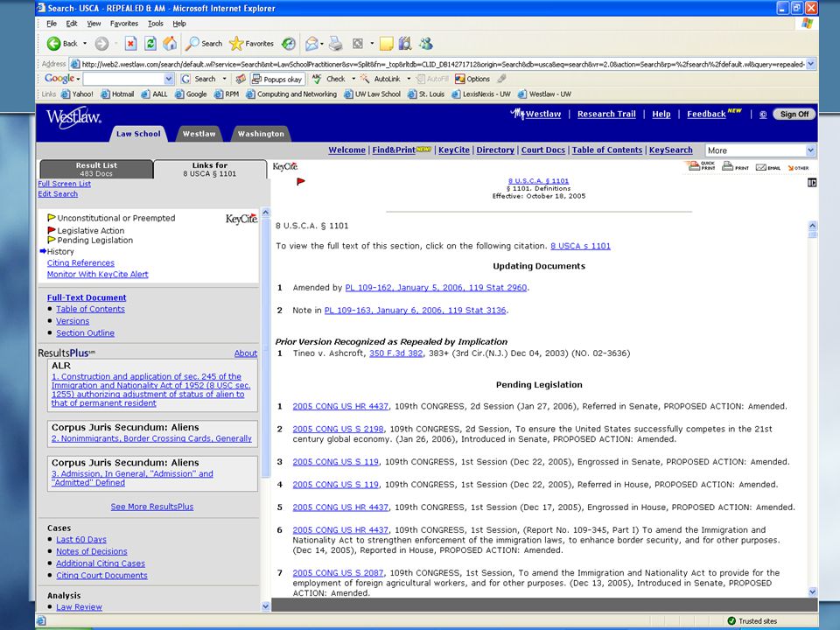Click the left panel scrollbar down arrow
Viewport: 840px width, 630px height.
(265, 606)
